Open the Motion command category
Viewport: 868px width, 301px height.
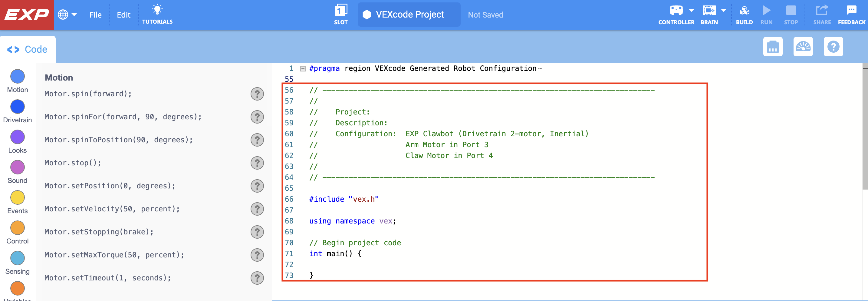(18, 77)
